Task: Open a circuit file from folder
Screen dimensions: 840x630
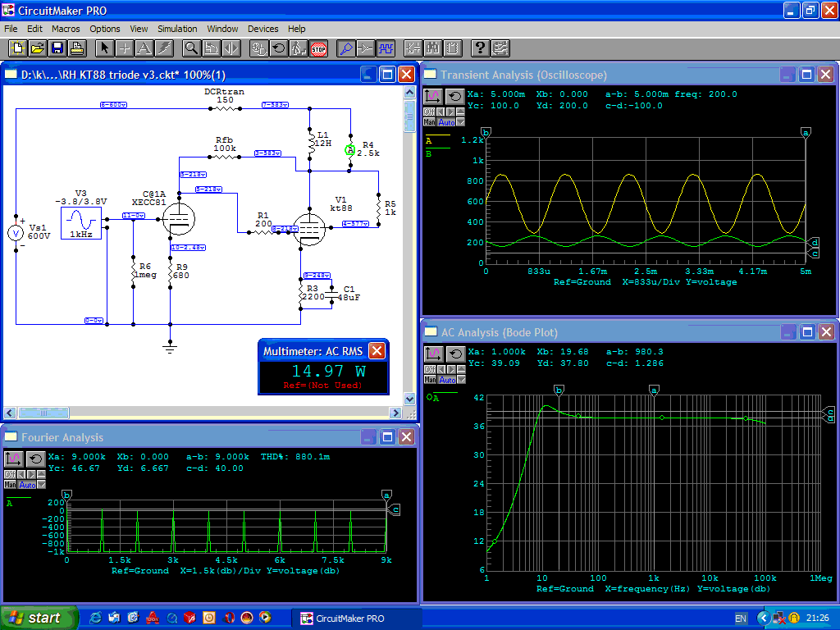Action: click(x=38, y=48)
